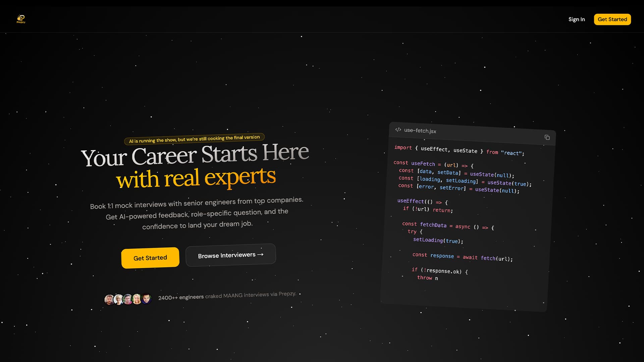
Task: Click the AI is running the show badge
Action: 195,139
